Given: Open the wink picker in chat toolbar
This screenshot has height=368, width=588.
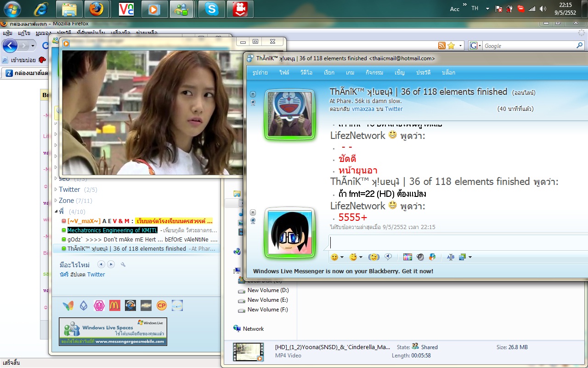Looking at the screenshot, I should coord(353,257).
